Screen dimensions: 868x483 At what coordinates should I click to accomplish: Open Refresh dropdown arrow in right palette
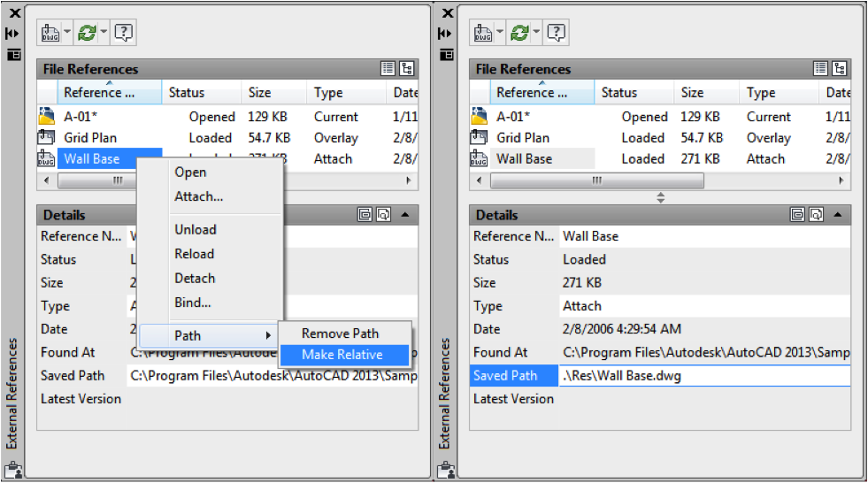click(536, 32)
